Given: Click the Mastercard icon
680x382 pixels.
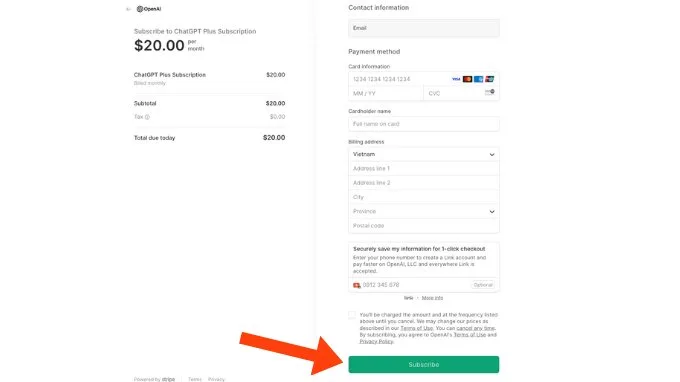Looking at the screenshot, I should 467,79.
